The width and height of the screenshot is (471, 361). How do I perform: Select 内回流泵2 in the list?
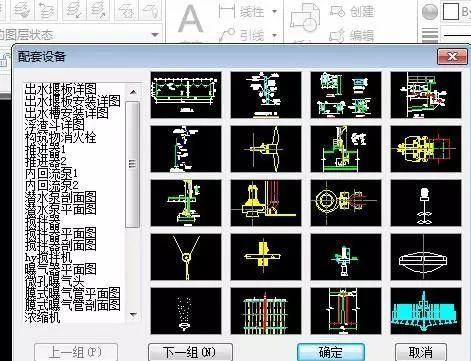click(x=52, y=185)
